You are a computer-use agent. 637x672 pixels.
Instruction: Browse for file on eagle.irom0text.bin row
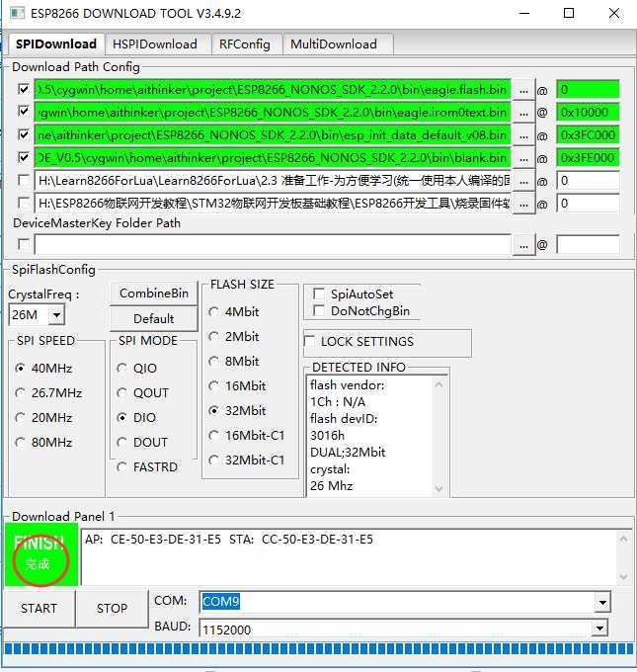523,113
